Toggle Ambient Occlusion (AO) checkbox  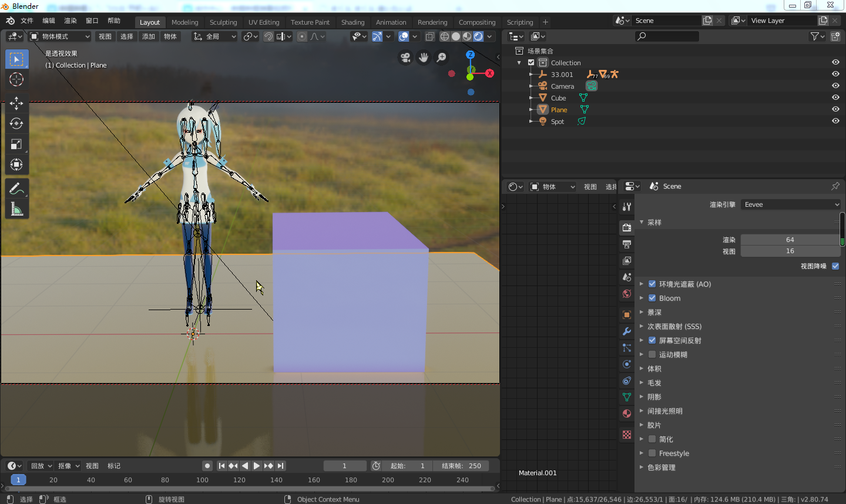[x=652, y=284]
